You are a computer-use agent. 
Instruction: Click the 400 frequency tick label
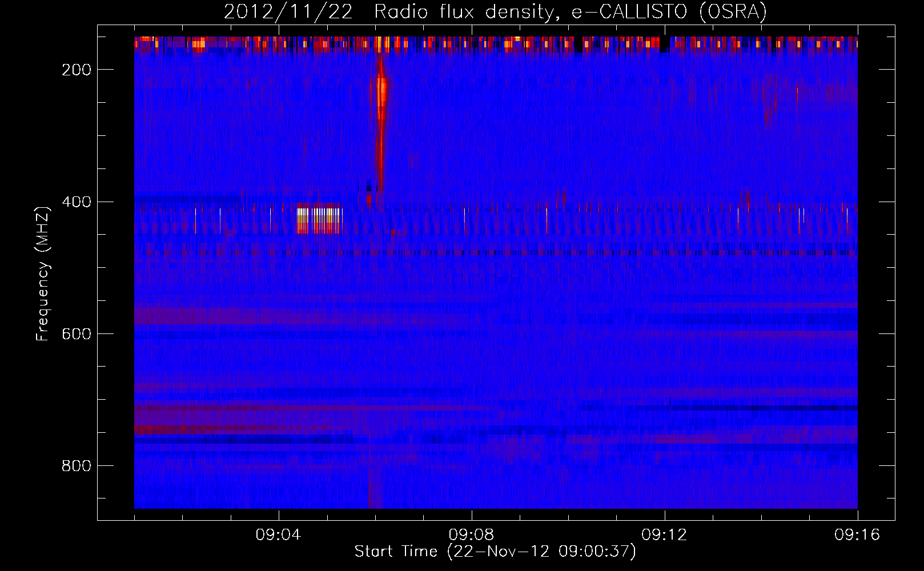[77, 202]
